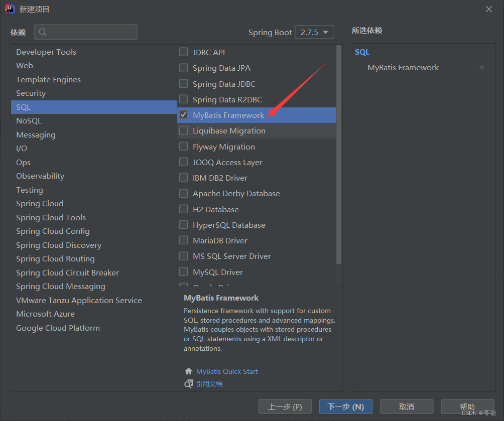Viewport: 504px width, 421px height.
Task: Go back with 上一步 (P) button
Action: pyautogui.click(x=285, y=406)
